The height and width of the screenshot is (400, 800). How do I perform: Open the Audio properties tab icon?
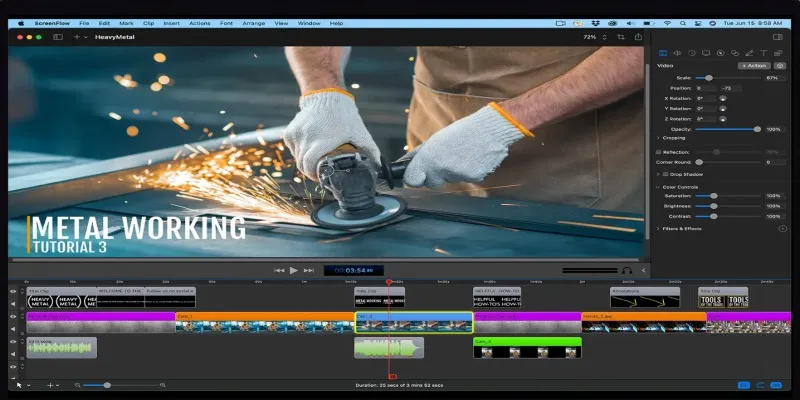pyautogui.click(x=677, y=53)
